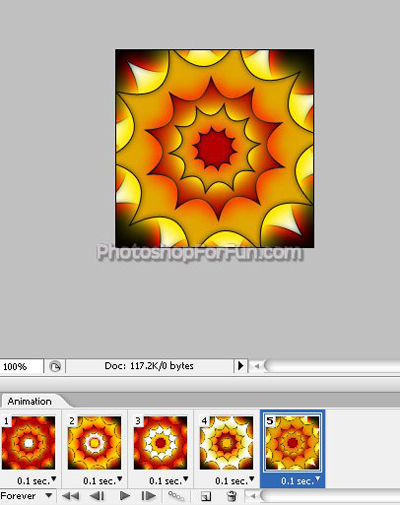Play the animation

coord(125,496)
